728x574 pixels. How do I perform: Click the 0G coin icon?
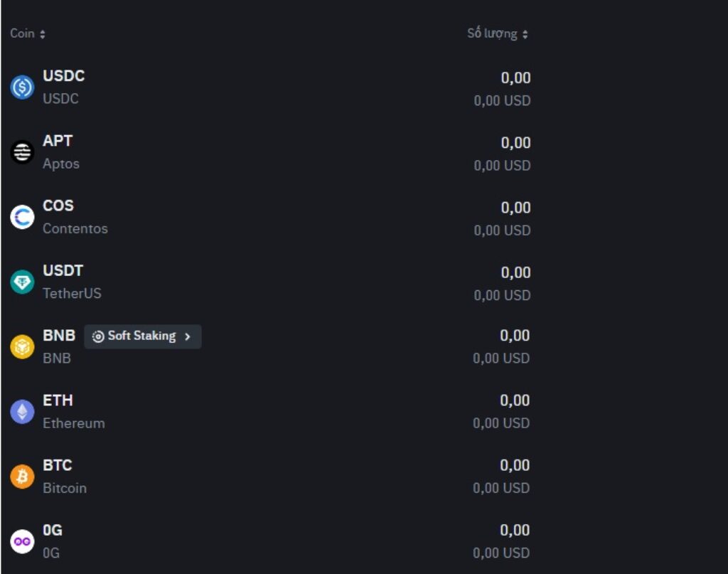click(x=22, y=541)
